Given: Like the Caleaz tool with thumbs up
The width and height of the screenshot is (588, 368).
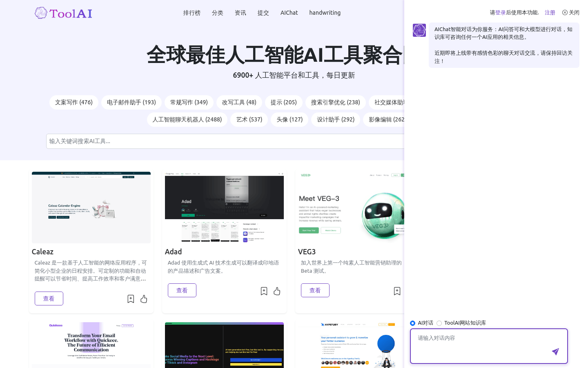Looking at the screenshot, I should click(144, 299).
